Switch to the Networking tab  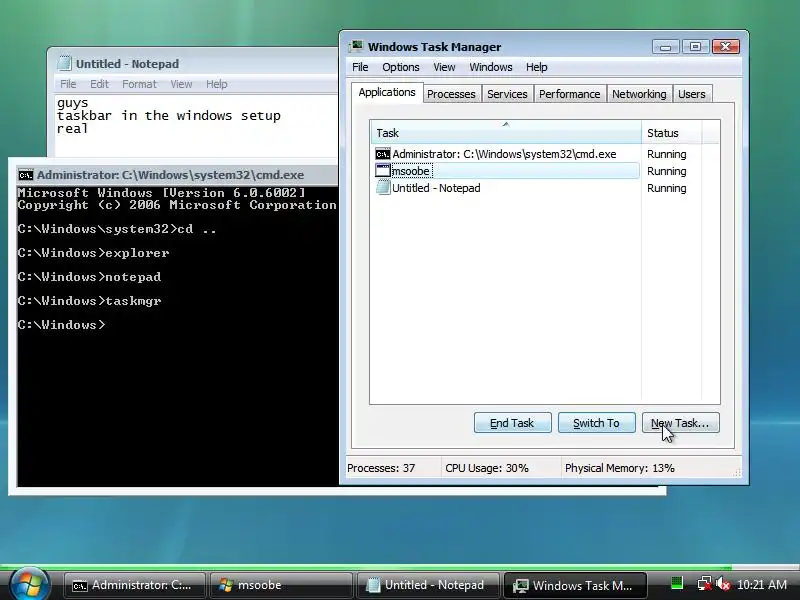tap(639, 94)
